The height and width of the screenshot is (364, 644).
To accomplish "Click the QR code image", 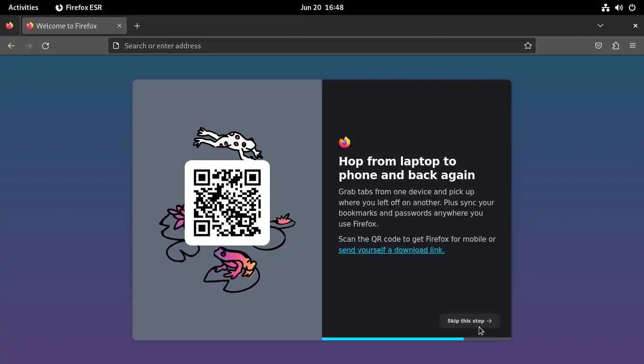I will pyautogui.click(x=227, y=203).
